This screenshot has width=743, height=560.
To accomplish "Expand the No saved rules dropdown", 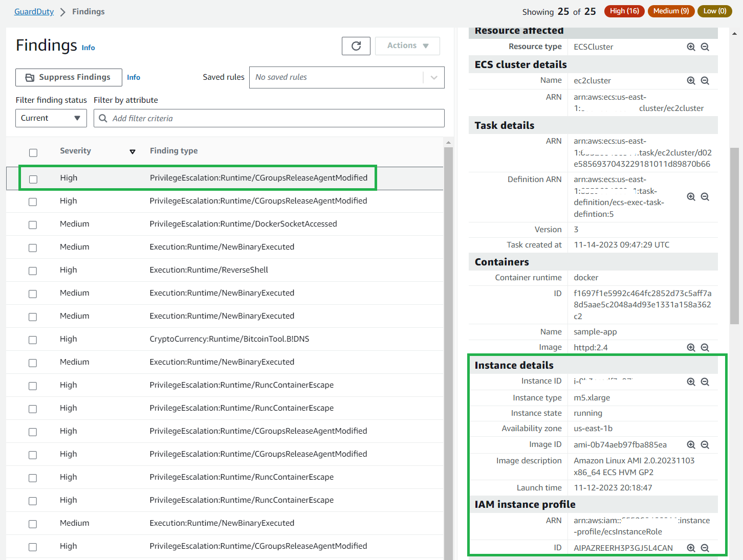I will click(433, 77).
